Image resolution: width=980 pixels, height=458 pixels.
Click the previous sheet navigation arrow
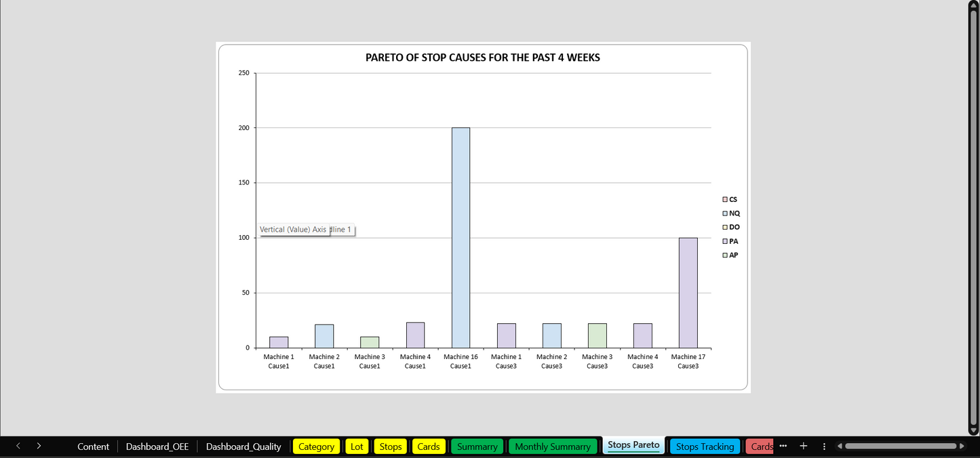coord(18,446)
